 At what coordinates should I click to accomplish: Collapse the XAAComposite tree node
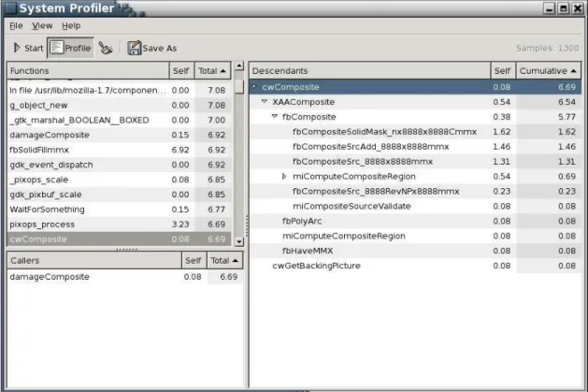point(265,101)
